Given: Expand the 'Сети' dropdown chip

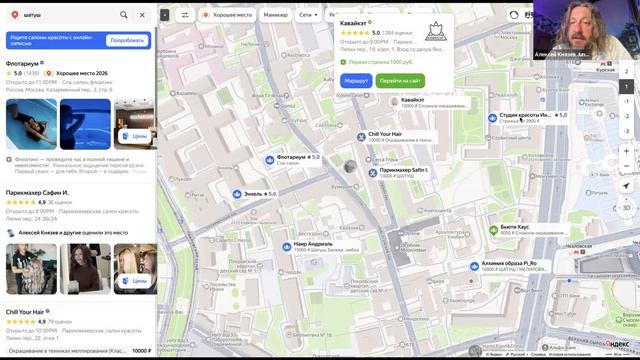Looking at the screenshot, I should (308, 15).
